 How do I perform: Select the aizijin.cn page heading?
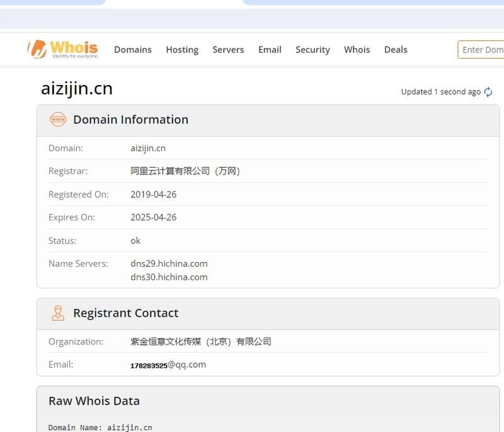point(77,89)
